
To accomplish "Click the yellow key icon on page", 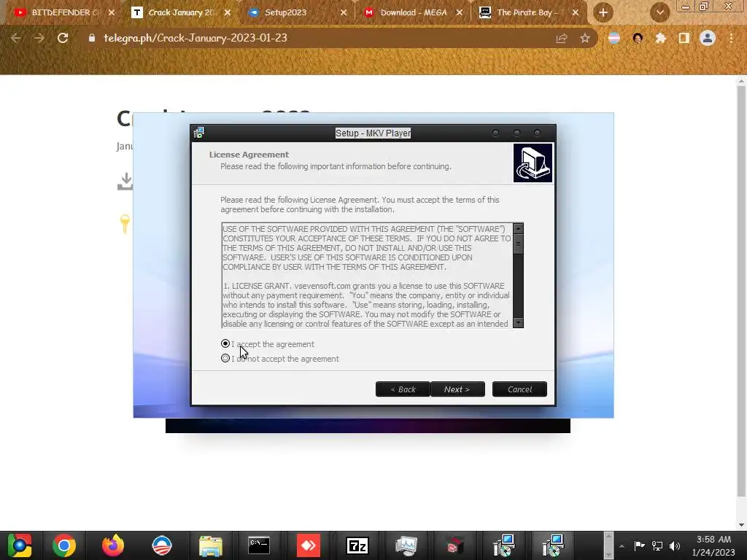I will coord(125,224).
